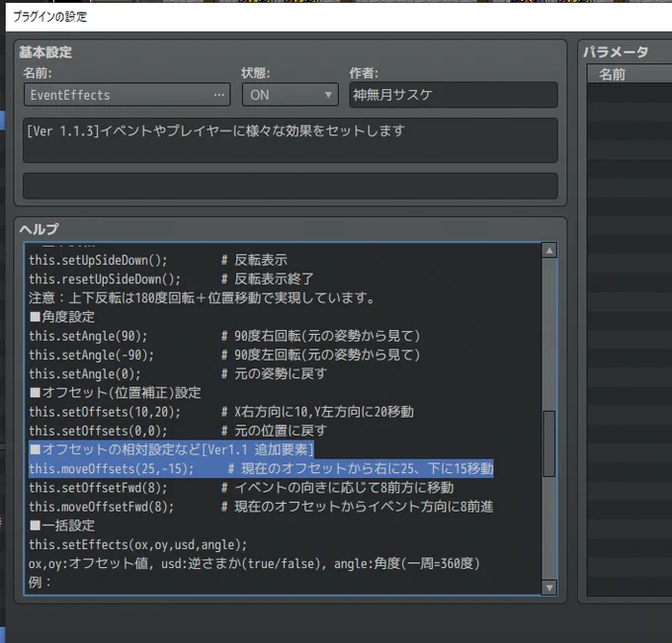The height and width of the screenshot is (643, 672).
Task: Click the 名前 column header in パラメータ
Action: click(x=630, y=74)
